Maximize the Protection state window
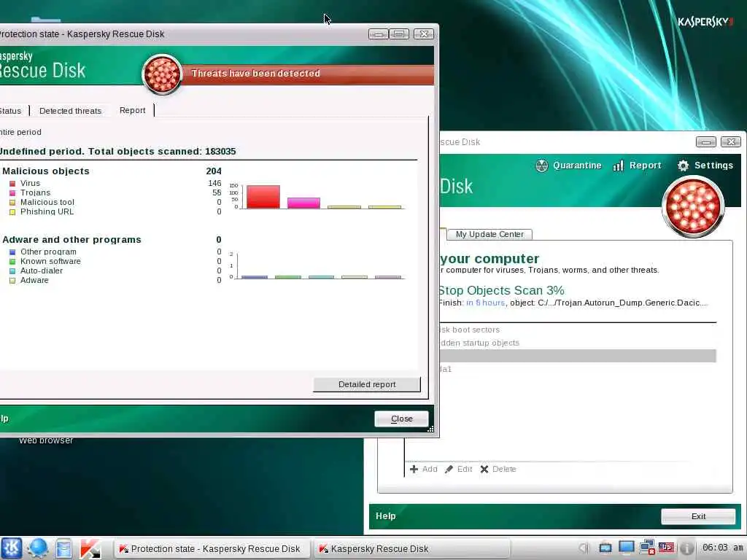The width and height of the screenshot is (747, 560). click(399, 34)
